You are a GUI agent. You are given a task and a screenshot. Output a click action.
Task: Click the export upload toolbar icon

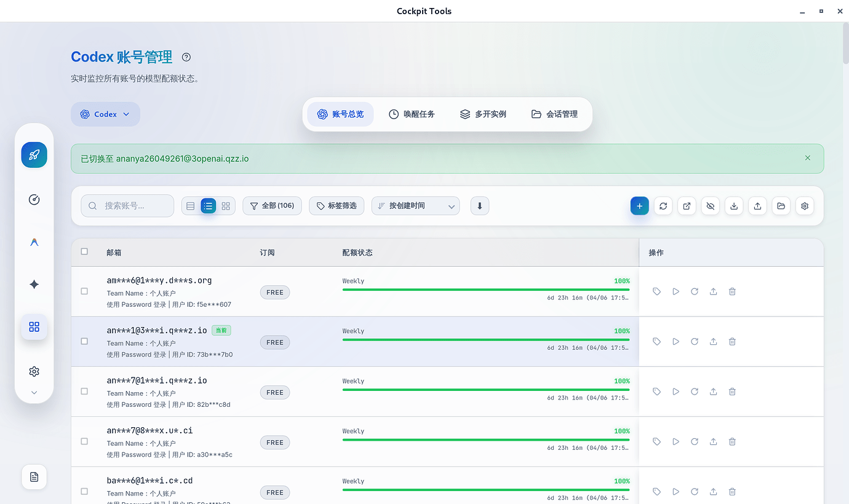[757, 206]
